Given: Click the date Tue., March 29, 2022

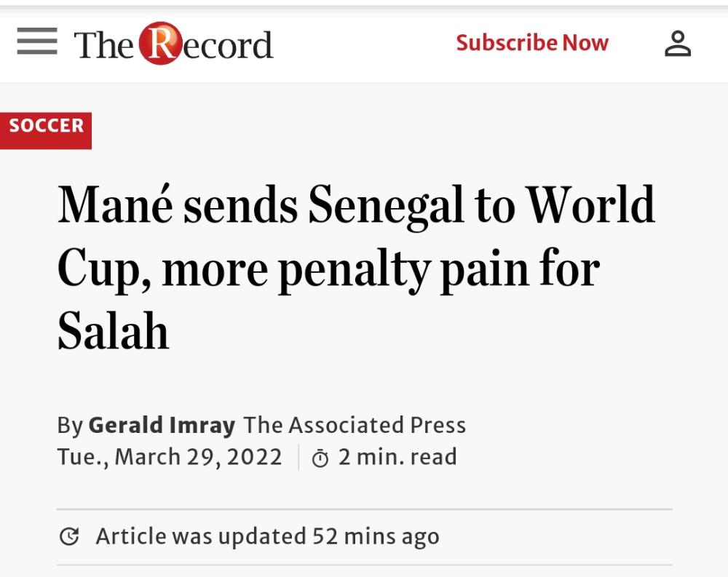Looking at the screenshot, I should tap(170, 457).
